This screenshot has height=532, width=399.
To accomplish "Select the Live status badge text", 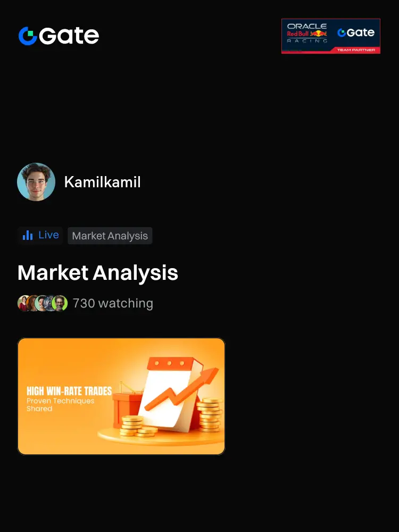I will pos(48,235).
